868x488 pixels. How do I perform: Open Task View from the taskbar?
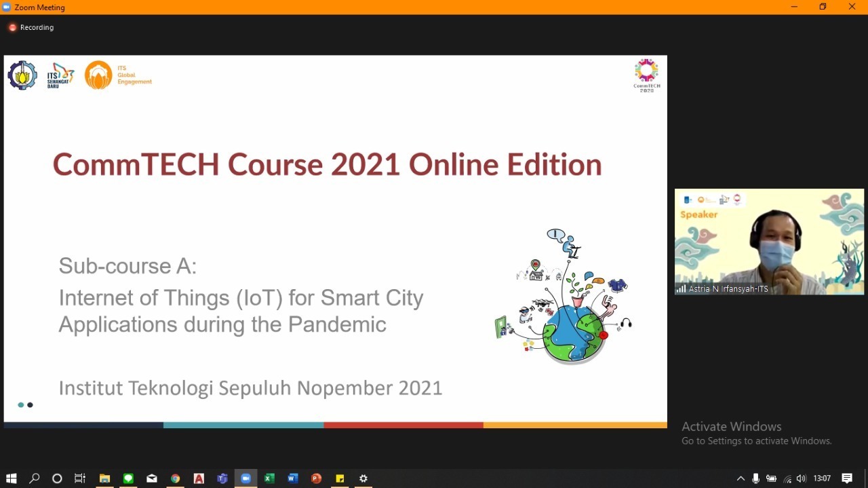pos(79,478)
